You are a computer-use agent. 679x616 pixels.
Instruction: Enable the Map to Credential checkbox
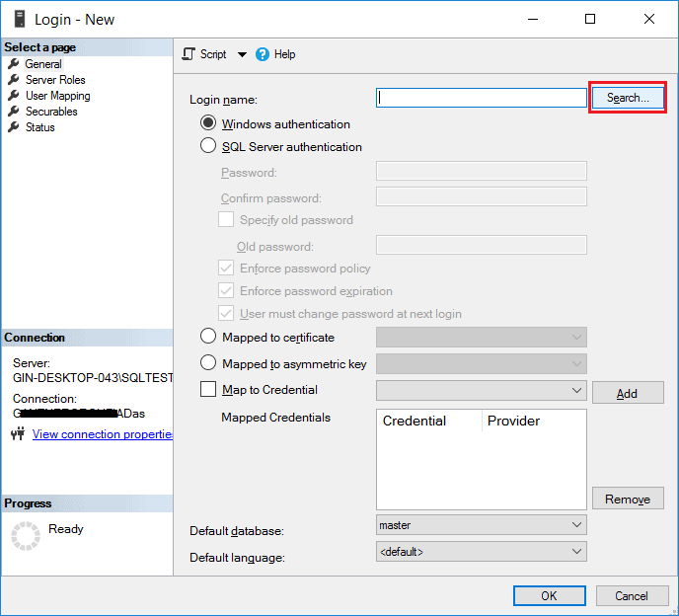(208, 390)
